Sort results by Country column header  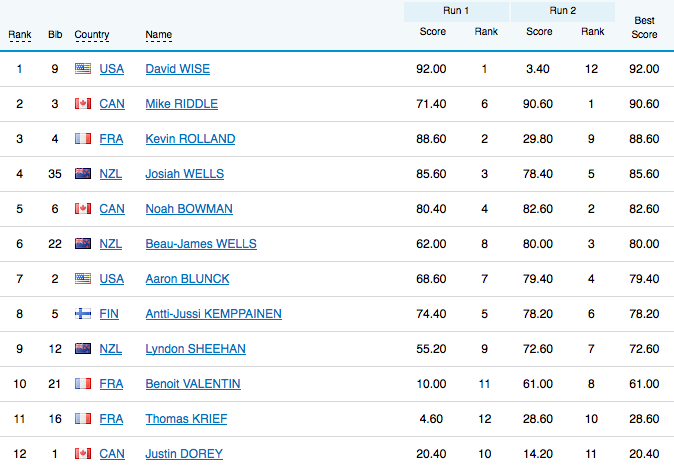pos(92,35)
